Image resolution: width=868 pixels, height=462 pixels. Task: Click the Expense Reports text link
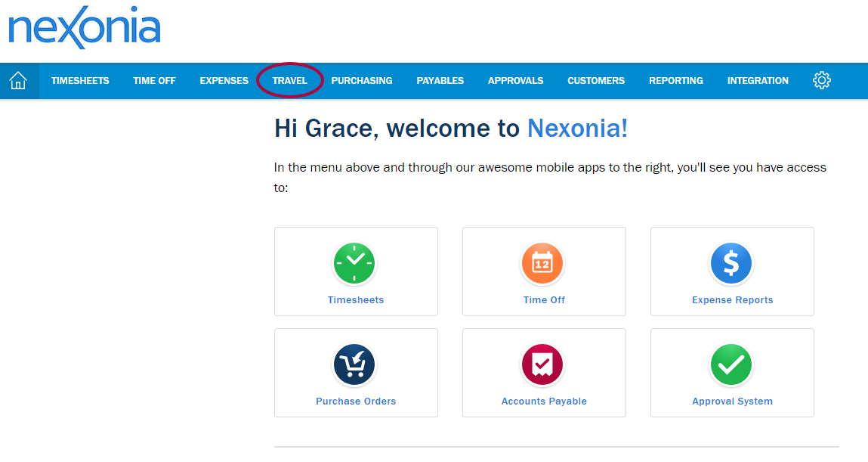tap(733, 300)
